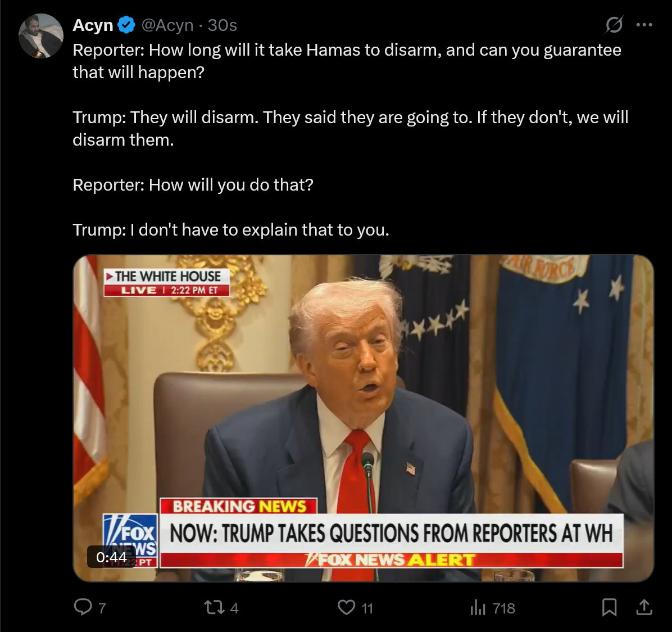Open Acyn's profile avatar

tap(41, 36)
